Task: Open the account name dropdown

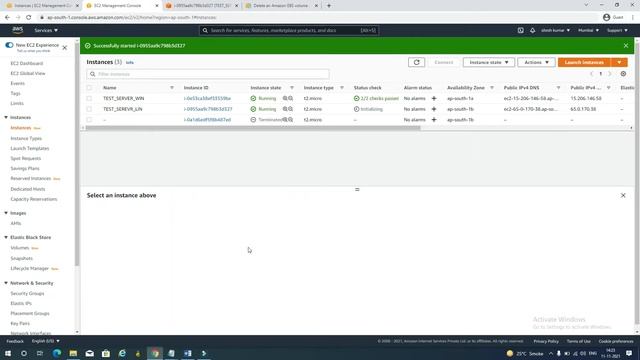Action: point(556,30)
